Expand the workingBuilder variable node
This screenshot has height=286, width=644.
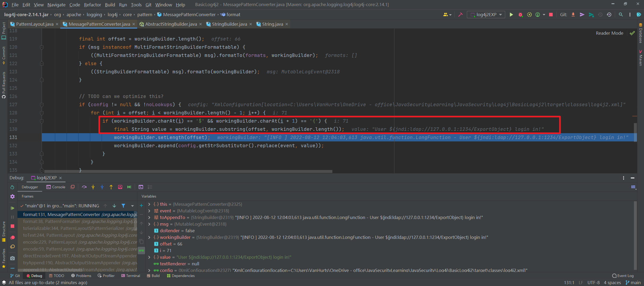149,237
